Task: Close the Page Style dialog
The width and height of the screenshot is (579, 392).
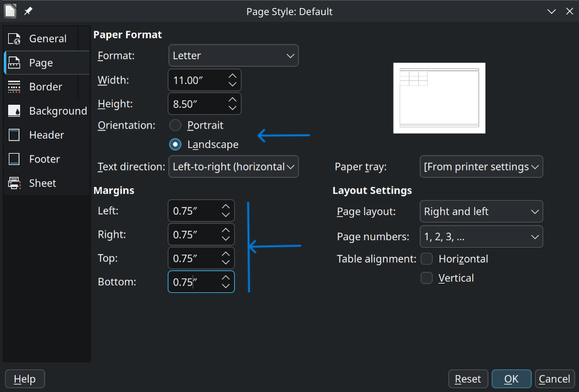Action: (x=570, y=11)
